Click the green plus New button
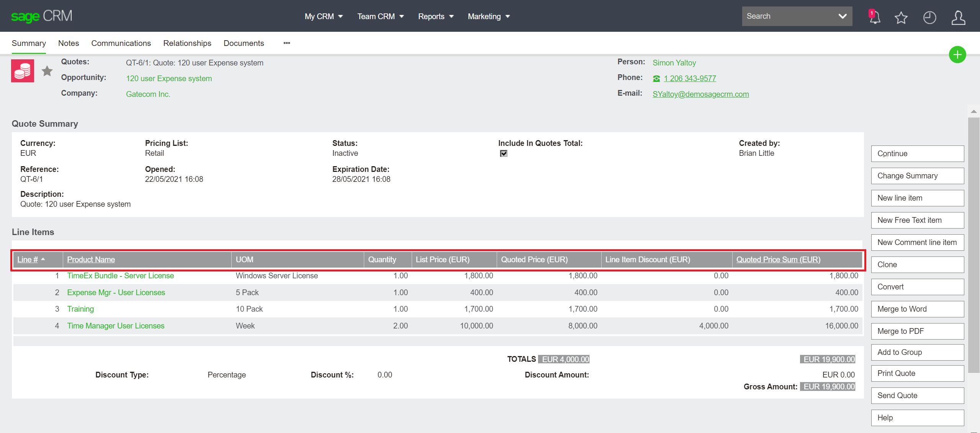The image size is (980, 433). [x=957, y=55]
